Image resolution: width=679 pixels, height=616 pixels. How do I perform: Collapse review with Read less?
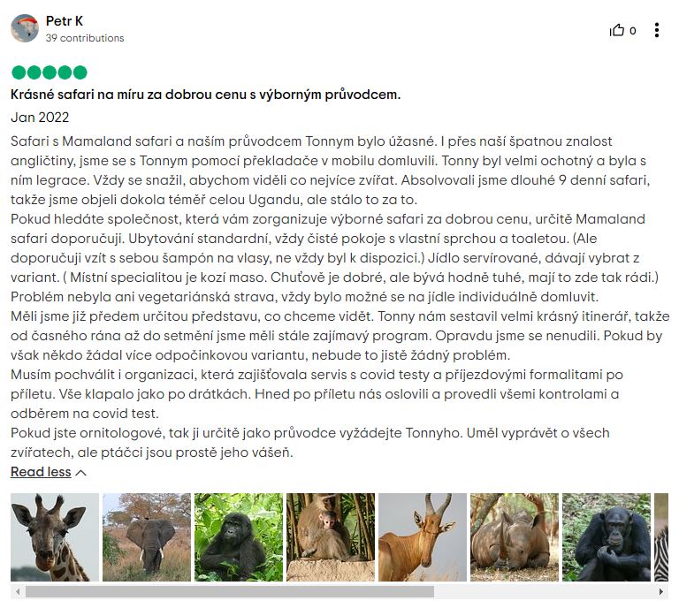point(41,472)
